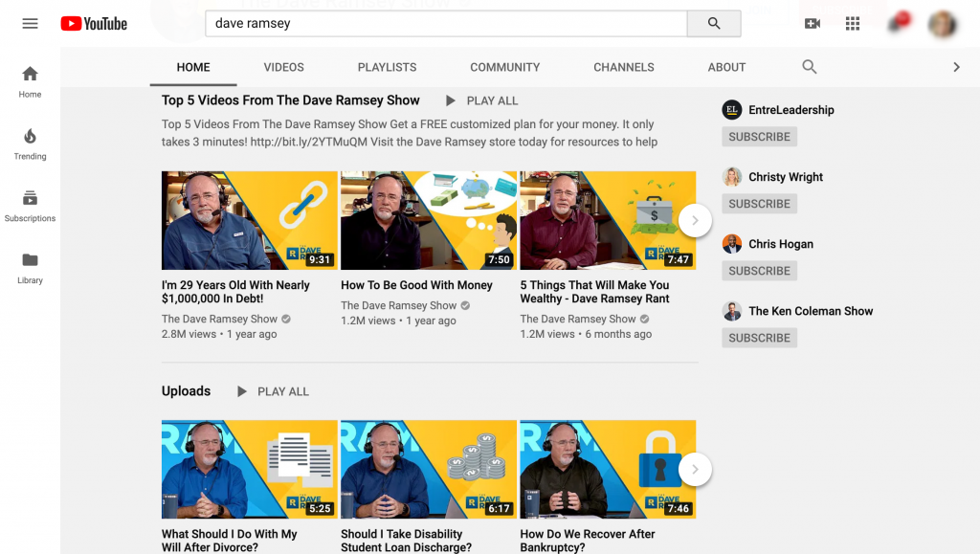Open title Should I Take Disability Student Loan Discharge

(x=406, y=541)
